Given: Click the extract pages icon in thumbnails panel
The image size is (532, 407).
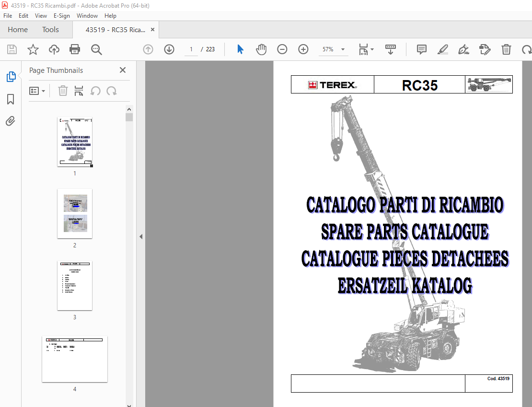Looking at the screenshot, I should (x=79, y=91).
